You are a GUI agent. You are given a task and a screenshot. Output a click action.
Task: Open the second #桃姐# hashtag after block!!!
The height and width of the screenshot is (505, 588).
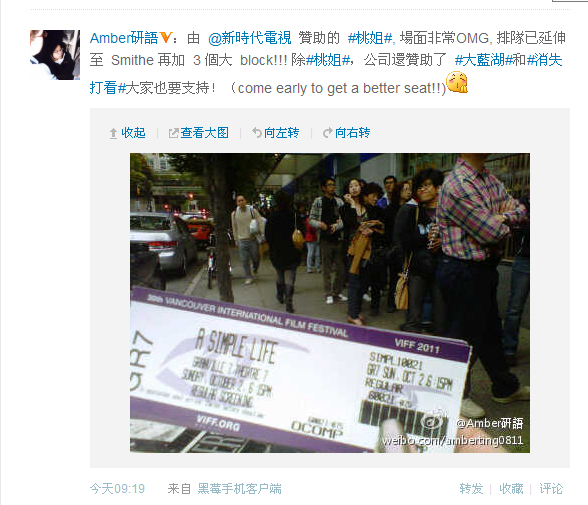click(x=328, y=60)
